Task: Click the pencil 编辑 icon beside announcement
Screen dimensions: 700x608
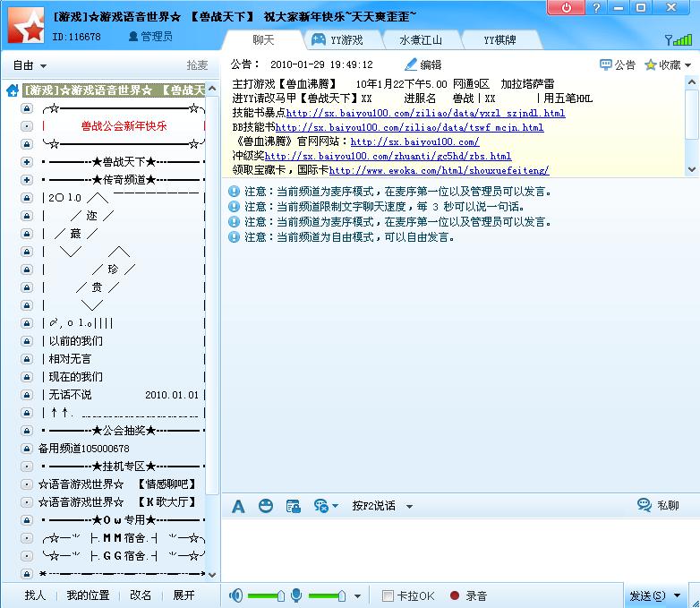Action: 412,64
